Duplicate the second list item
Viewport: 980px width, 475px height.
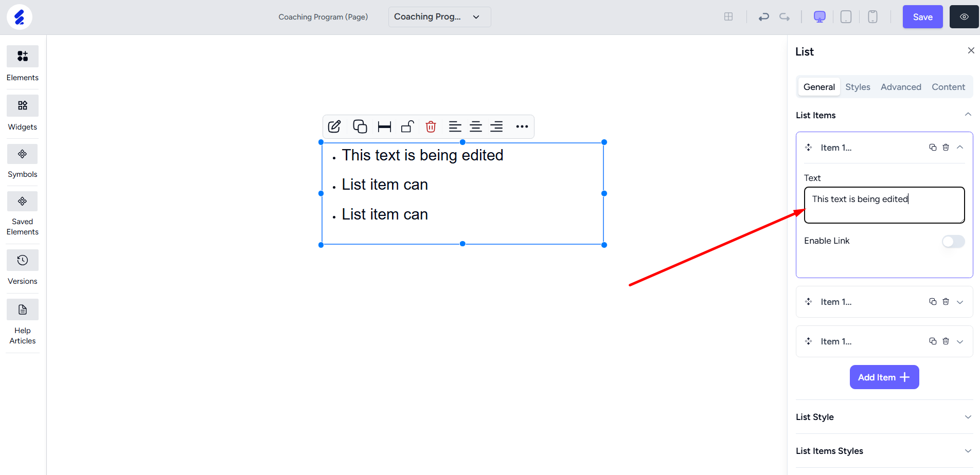(x=933, y=302)
